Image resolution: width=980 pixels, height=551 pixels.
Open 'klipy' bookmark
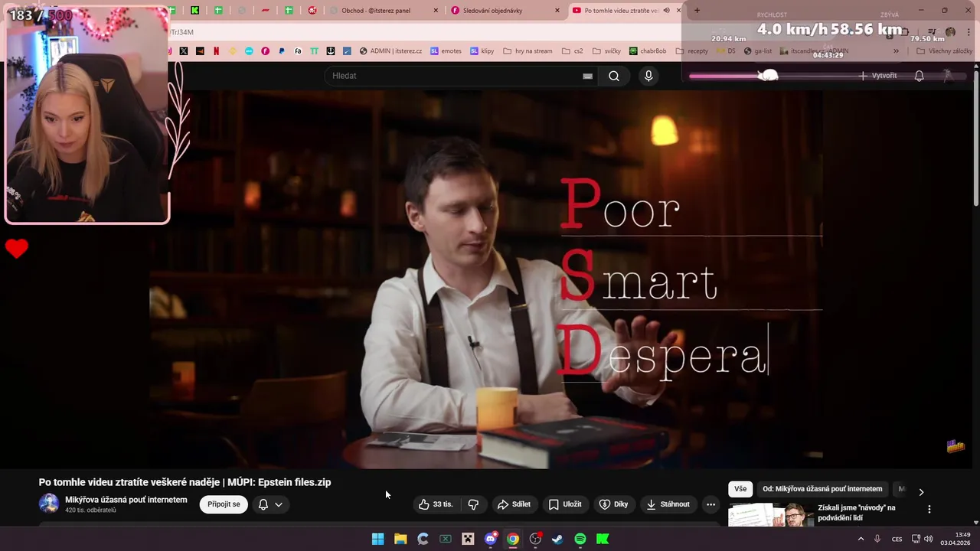pos(482,51)
